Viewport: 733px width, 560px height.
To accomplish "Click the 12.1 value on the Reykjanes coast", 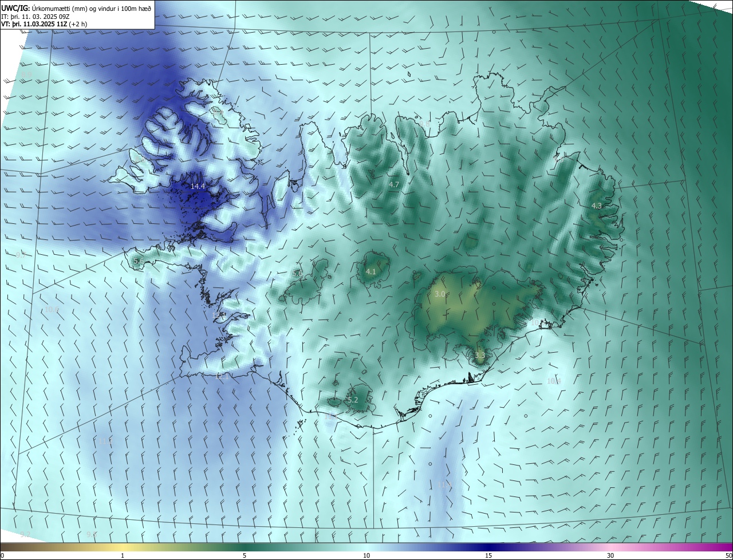I will click(222, 377).
